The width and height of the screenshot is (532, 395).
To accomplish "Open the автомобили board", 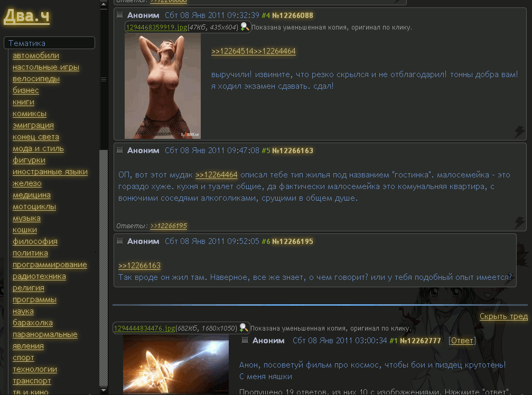I will (x=35, y=55).
